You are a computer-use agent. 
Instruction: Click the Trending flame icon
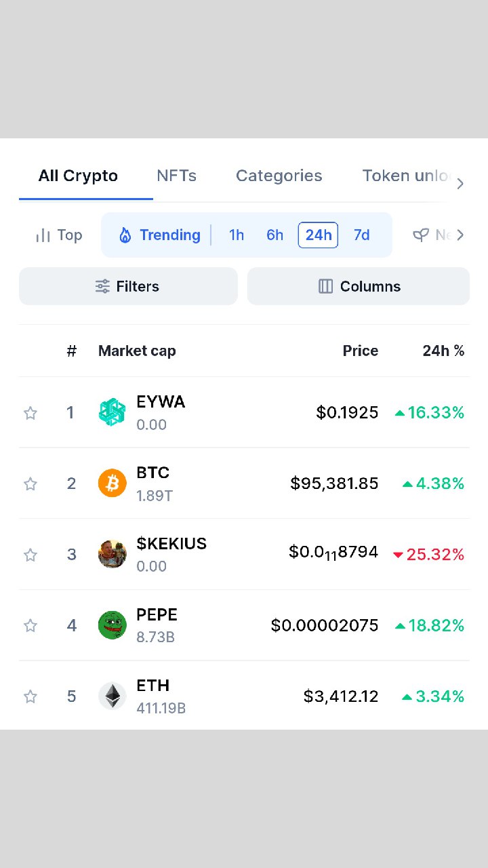pos(125,235)
